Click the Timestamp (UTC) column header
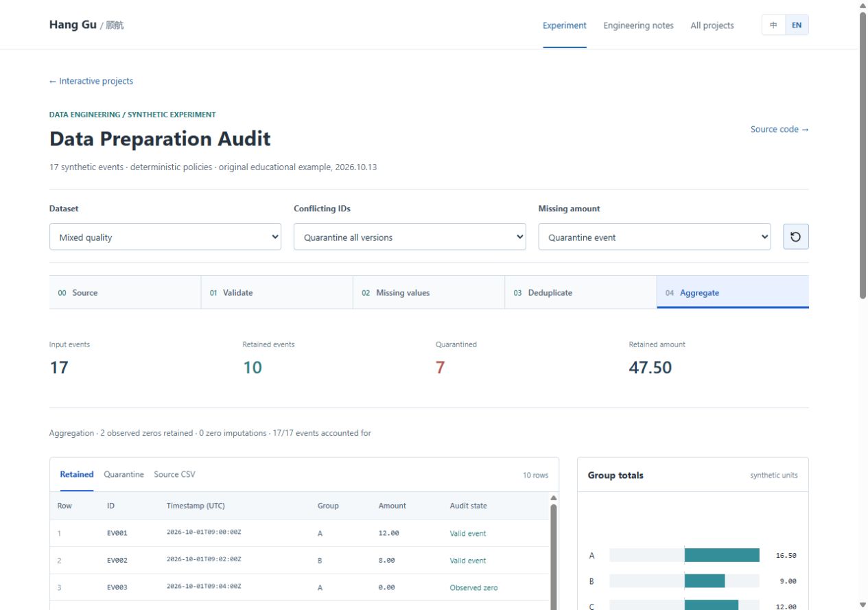The image size is (868, 610). 196,506
